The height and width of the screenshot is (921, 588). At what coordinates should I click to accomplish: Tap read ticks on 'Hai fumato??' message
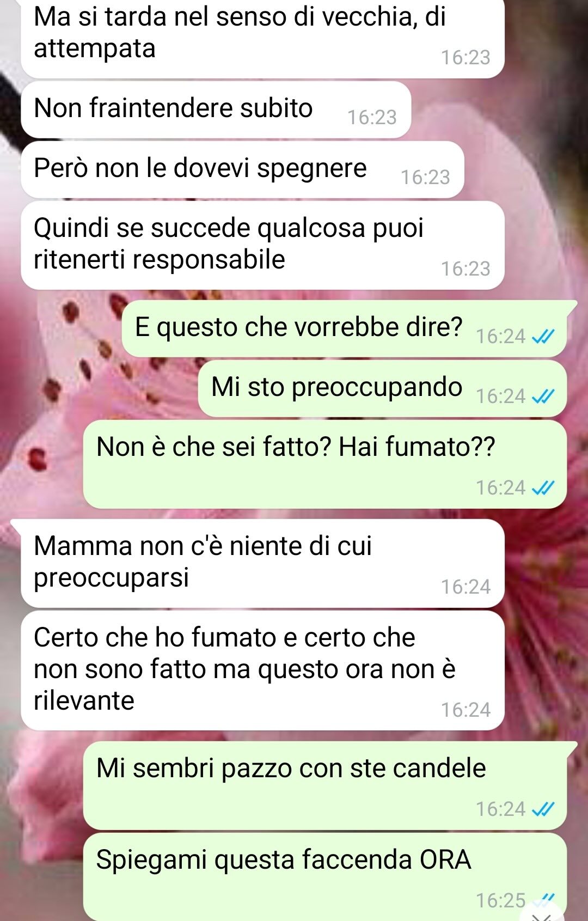(543, 488)
